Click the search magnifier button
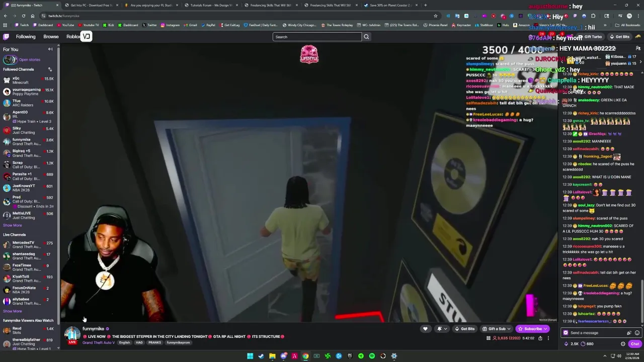Viewport: 644px width, 362px height. (x=366, y=37)
